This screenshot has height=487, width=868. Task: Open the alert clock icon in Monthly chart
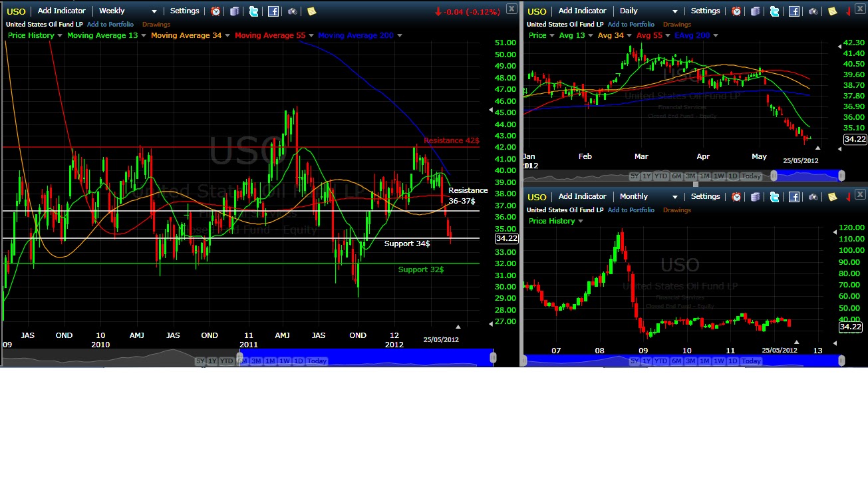coord(736,197)
